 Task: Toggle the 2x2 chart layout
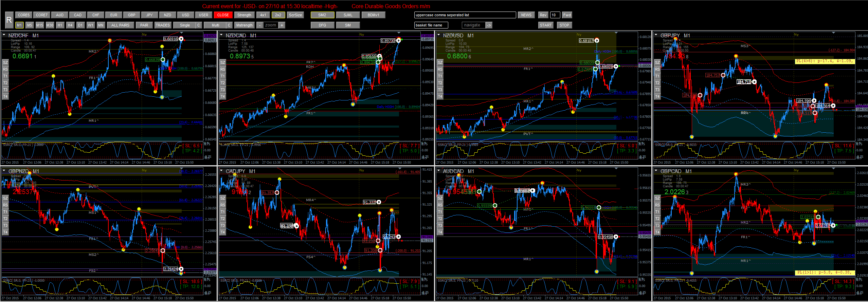click(278, 15)
